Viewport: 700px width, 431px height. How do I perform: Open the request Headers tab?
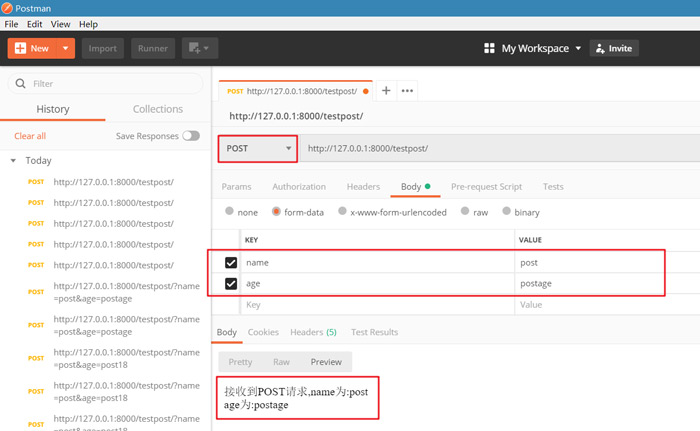point(363,187)
